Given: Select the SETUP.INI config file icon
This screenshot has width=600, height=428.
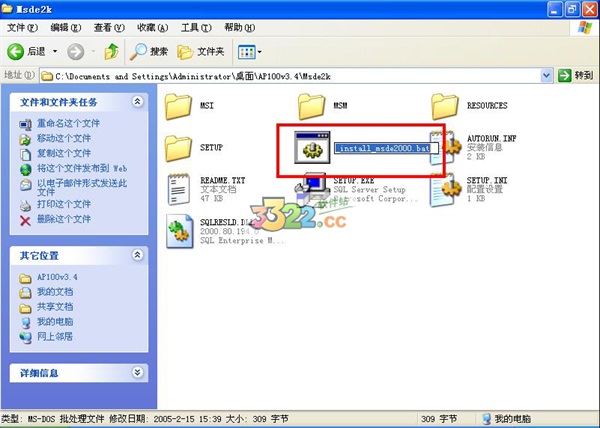Looking at the screenshot, I should [x=445, y=189].
